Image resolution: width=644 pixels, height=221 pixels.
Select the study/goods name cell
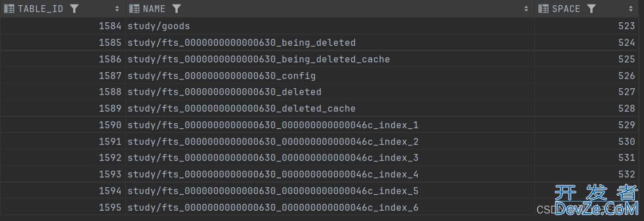click(x=330, y=26)
